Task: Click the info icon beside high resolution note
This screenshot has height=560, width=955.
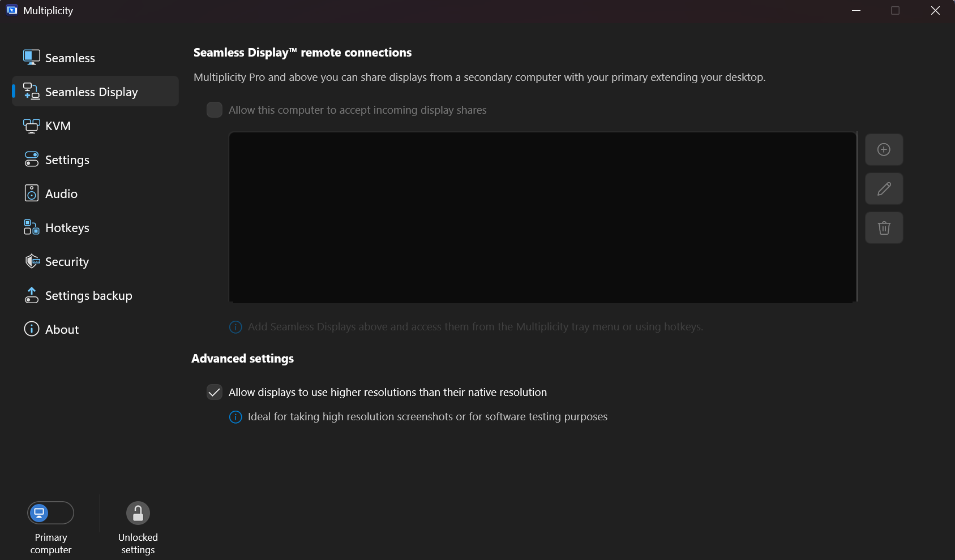Action: 235,417
